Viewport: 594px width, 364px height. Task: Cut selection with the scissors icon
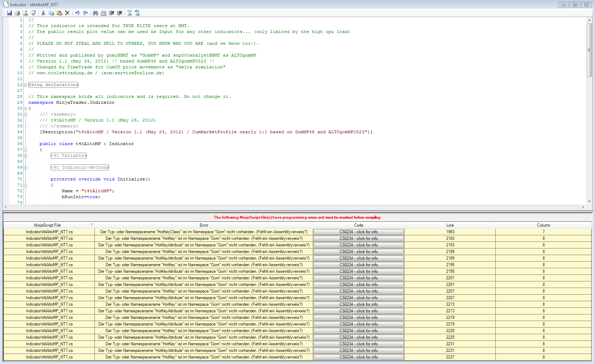click(x=43, y=13)
